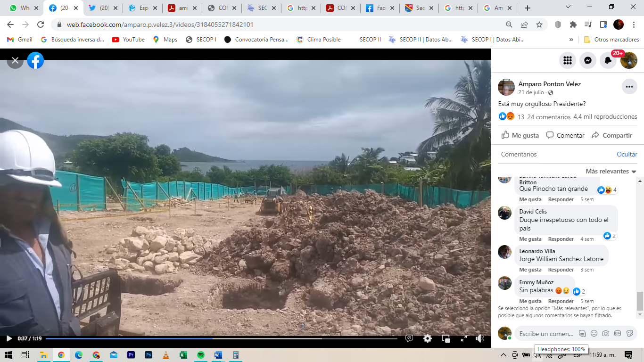
Task: Share this page from address bar
Action: [x=524, y=25]
